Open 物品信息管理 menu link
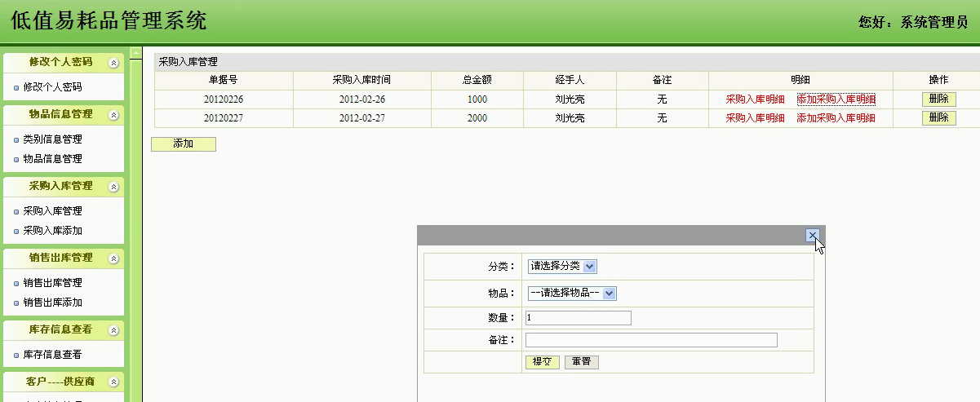Image resolution: width=980 pixels, height=402 pixels. tap(52, 159)
